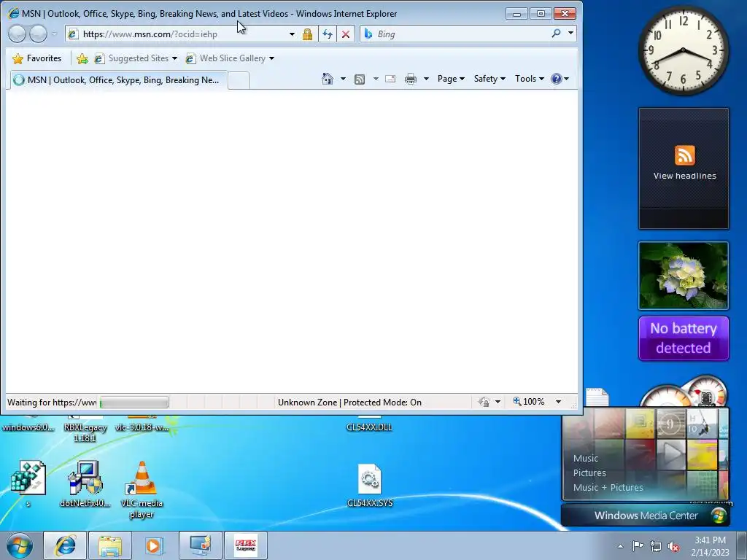Click the Refresh page icon

tap(328, 34)
